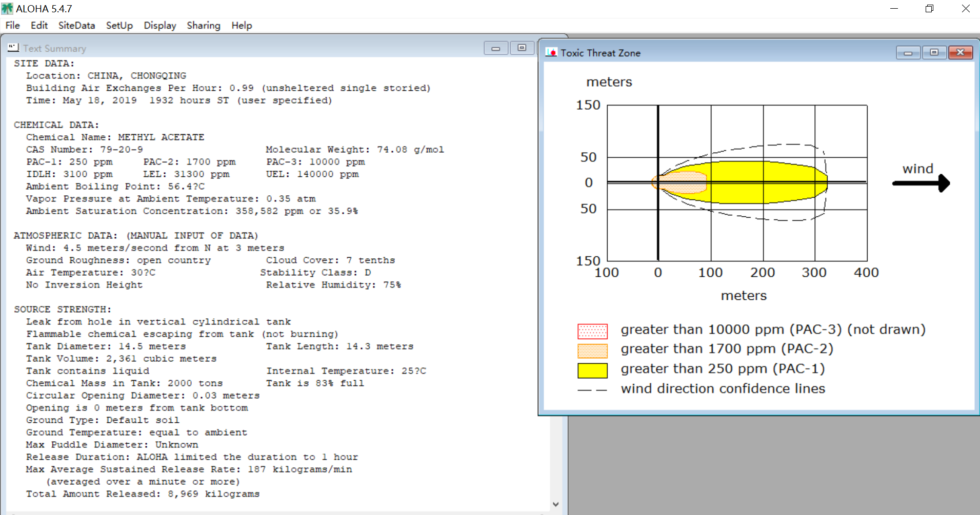
Task: Click 'Tank is 83% full' text
Action: (x=315, y=383)
